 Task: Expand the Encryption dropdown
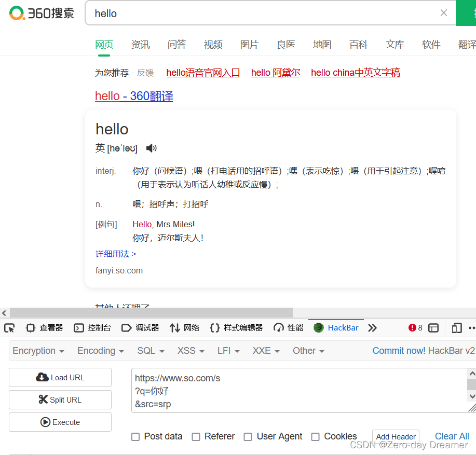pyautogui.click(x=38, y=351)
